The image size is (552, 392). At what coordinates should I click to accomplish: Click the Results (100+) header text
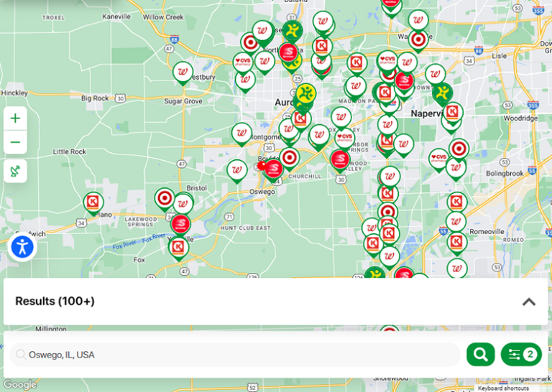(x=55, y=302)
